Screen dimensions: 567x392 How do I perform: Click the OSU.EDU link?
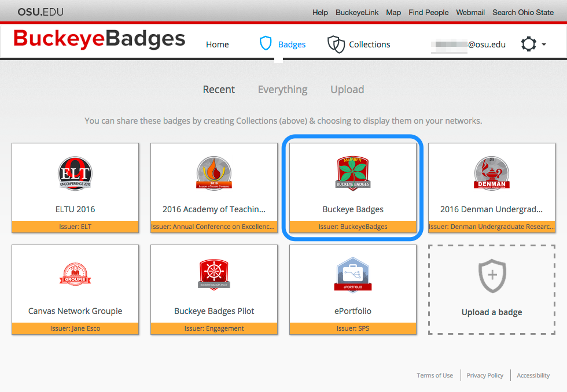41,12
